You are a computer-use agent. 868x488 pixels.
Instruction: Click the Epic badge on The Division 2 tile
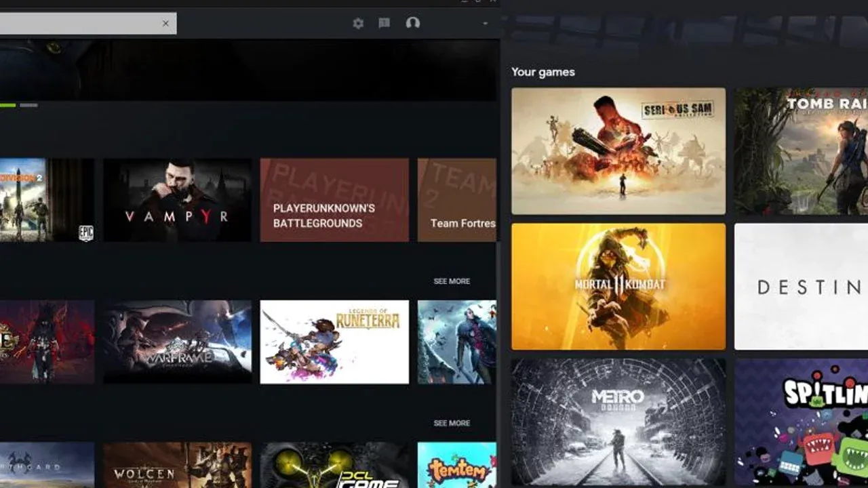tap(85, 233)
